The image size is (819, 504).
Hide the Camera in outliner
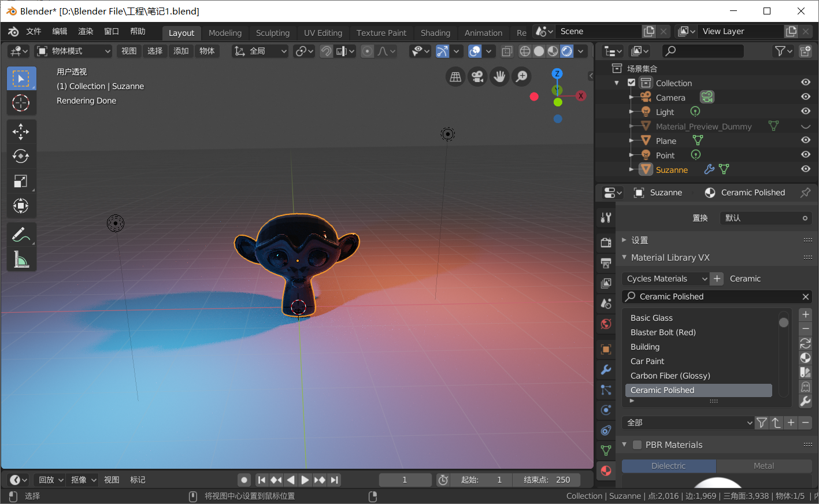pyautogui.click(x=805, y=97)
